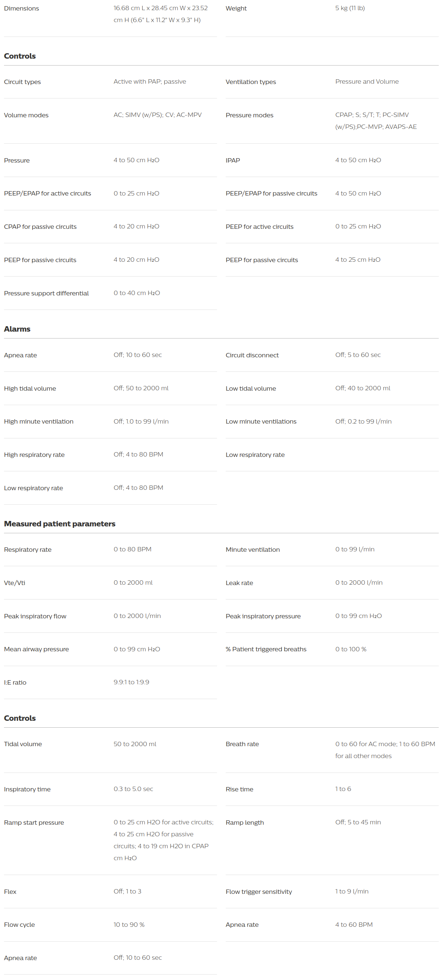Select the Ramp start pressure label
This screenshot has width=442, height=980.
click(34, 823)
